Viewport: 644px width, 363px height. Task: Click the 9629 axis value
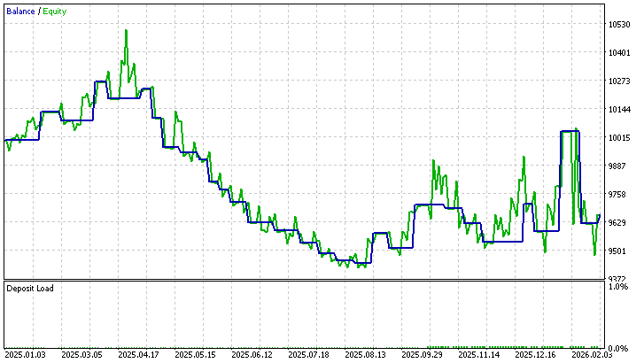(x=619, y=222)
